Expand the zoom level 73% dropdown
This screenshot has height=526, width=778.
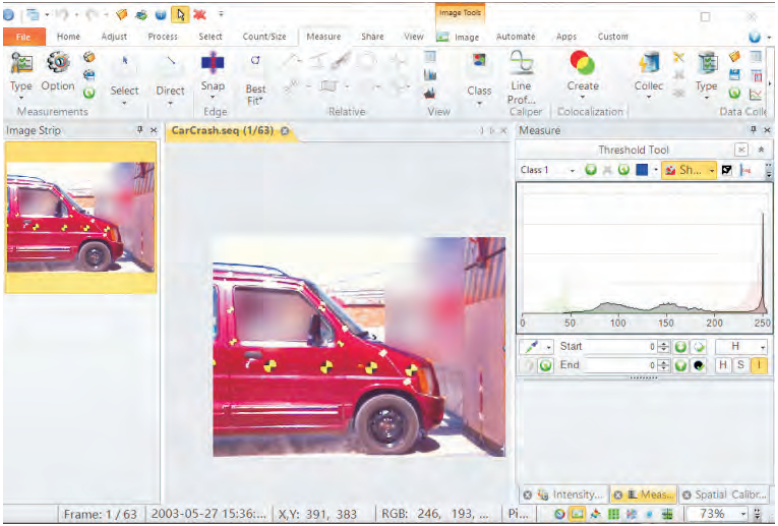pyautogui.click(x=756, y=514)
